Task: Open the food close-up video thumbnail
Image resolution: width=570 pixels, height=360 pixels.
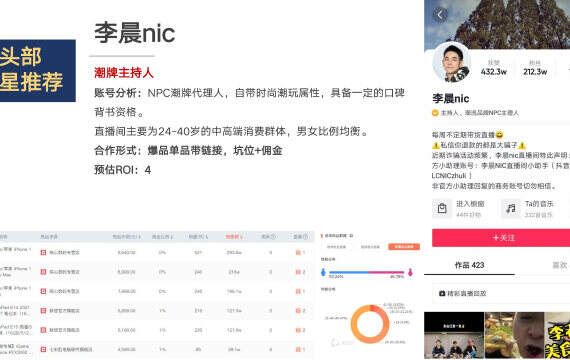Action: click(x=514, y=335)
